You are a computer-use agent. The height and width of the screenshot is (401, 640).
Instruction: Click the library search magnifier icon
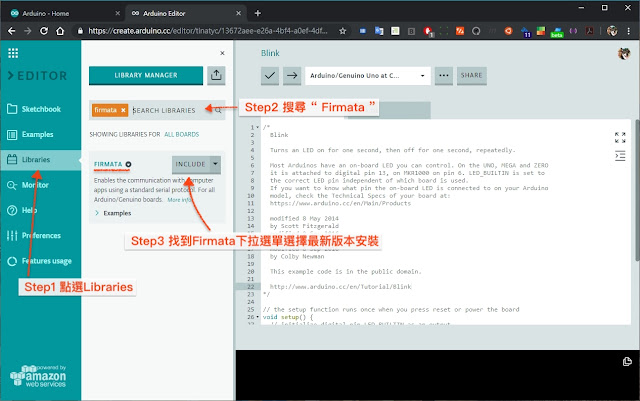(x=218, y=110)
